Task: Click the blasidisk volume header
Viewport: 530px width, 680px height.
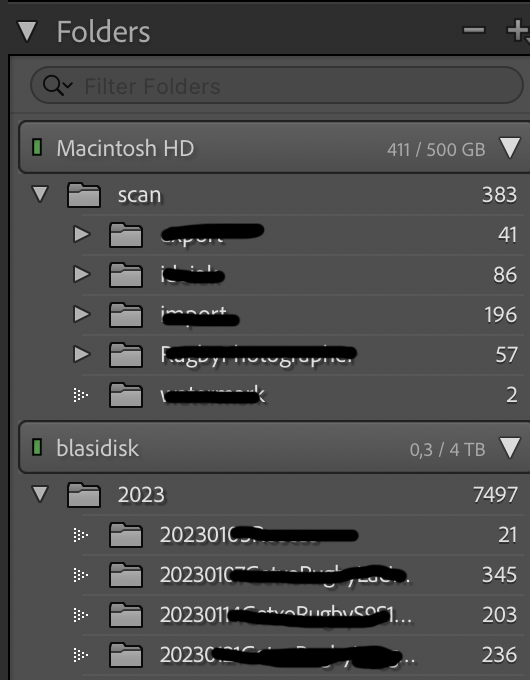Action: pyautogui.click(x=274, y=448)
